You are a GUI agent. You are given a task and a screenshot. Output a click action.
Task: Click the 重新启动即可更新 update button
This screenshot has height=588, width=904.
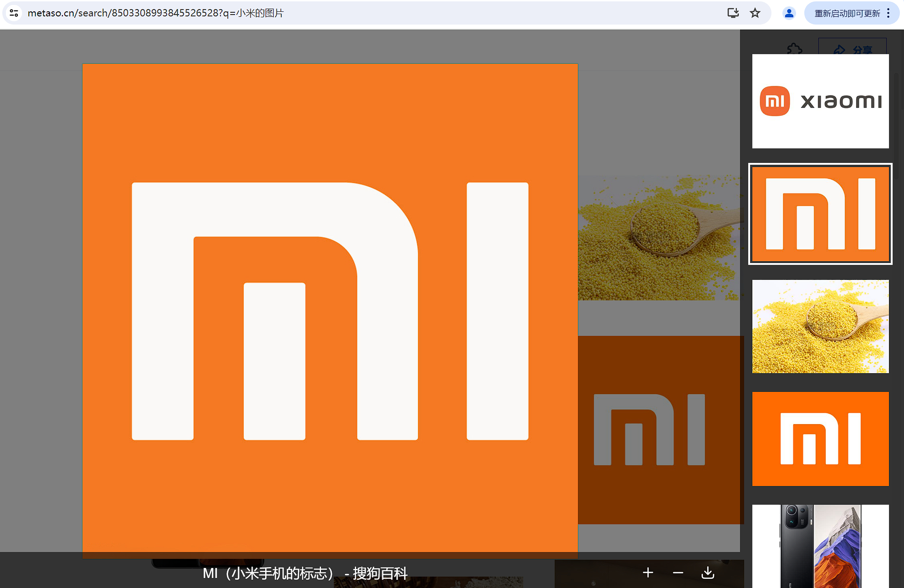click(x=847, y=13)
